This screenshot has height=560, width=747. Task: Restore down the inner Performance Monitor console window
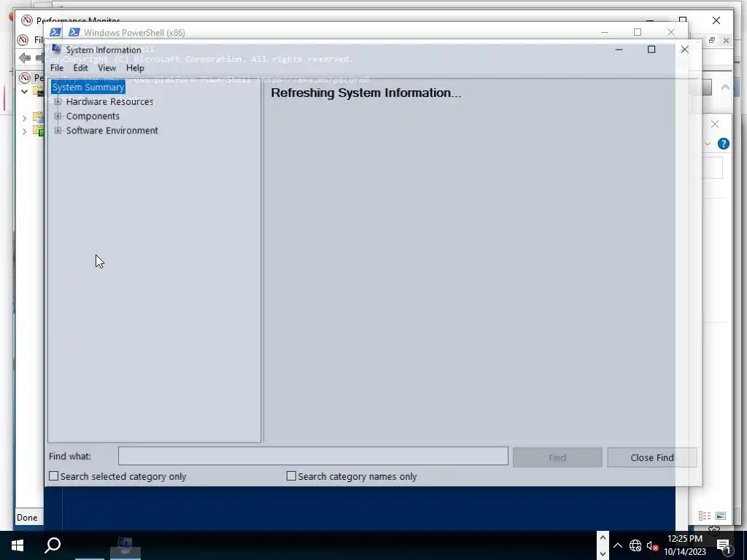point(712,41)
